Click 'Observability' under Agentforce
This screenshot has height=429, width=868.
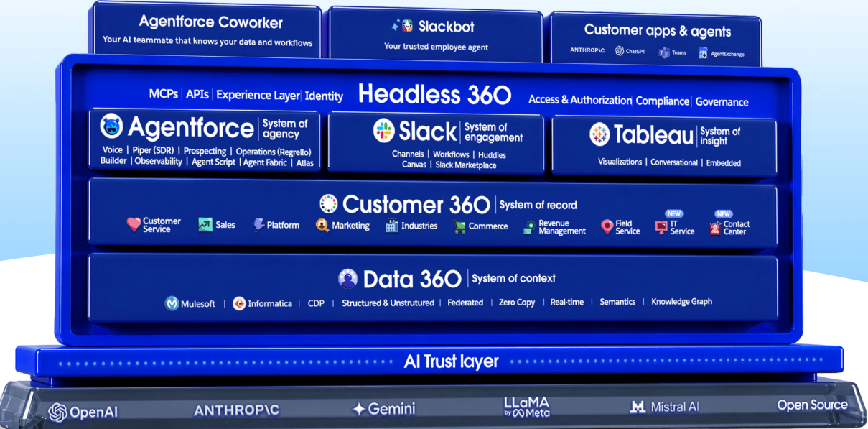(x=159, y=162)
